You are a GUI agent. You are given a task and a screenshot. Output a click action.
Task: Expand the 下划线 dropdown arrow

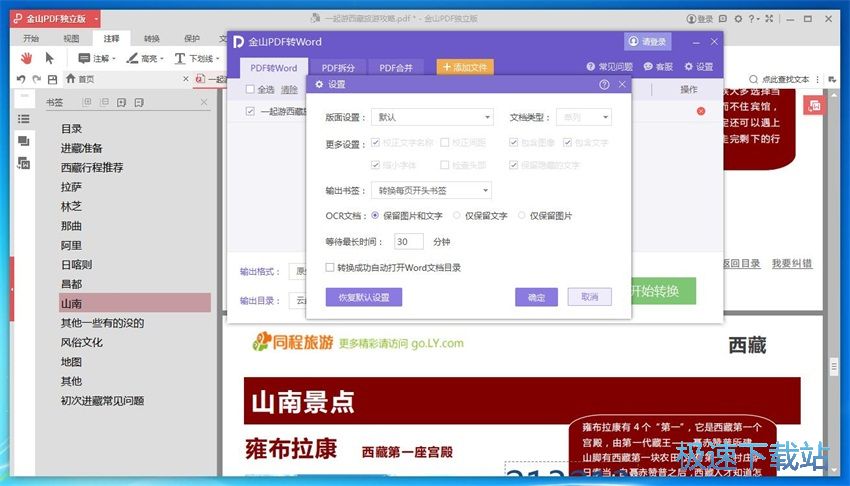pyautogui.click(x=217, y=59)
